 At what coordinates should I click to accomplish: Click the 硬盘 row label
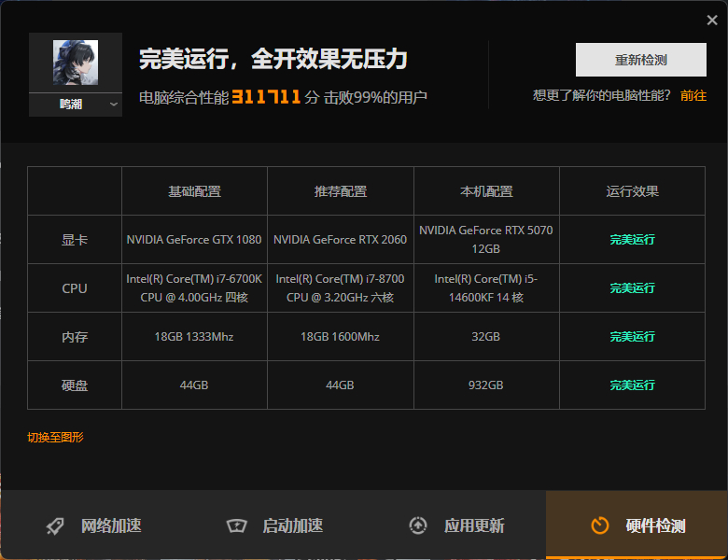(75, 385)
